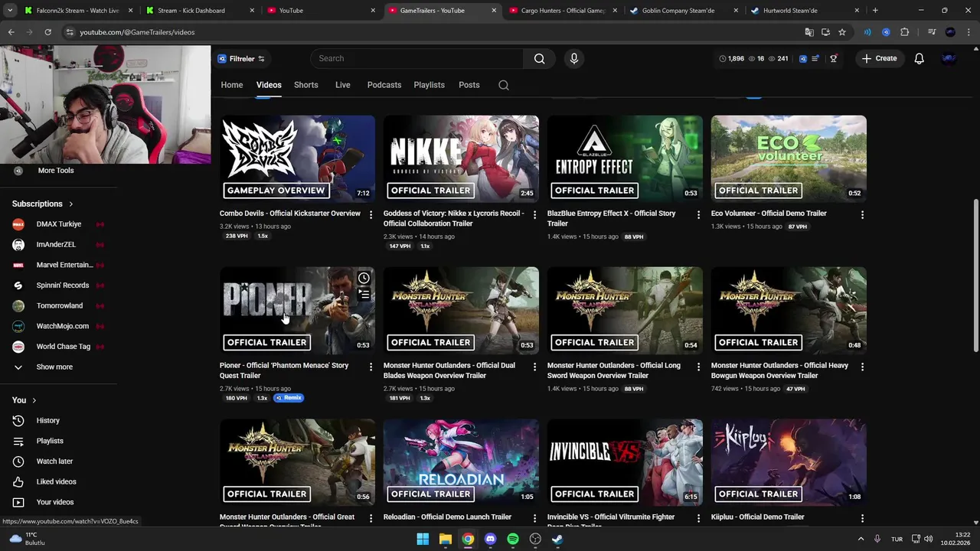The image size is (980, 551).
Task: Open WatchMojo.com subscription
Action: coord(63,326)
